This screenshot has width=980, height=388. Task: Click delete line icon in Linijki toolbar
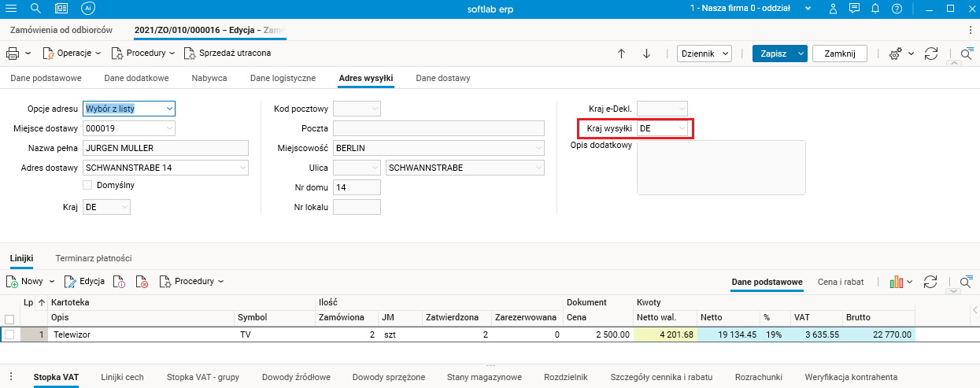(142, 281)
